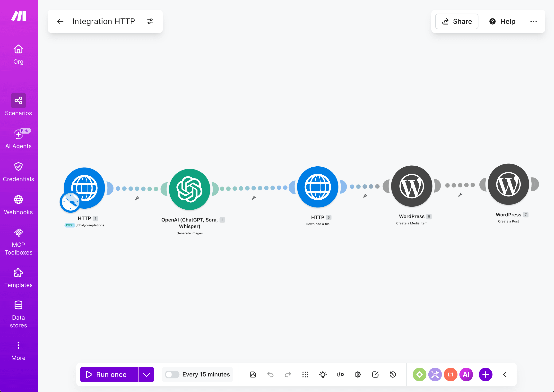
Task: Rename the scenario title Integration HTTP
Action: 104,21
